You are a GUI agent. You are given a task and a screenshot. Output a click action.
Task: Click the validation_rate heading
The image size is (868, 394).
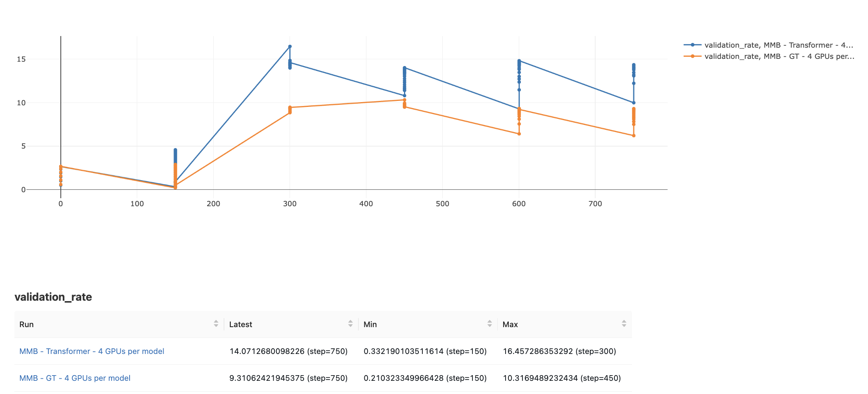click(53, 297)
